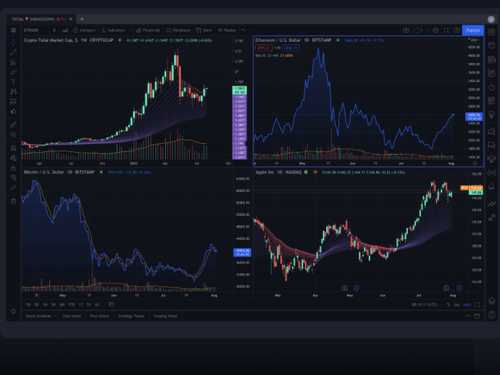
Task: Select the crosshair cursor tool
Action: tap(13, 42)
